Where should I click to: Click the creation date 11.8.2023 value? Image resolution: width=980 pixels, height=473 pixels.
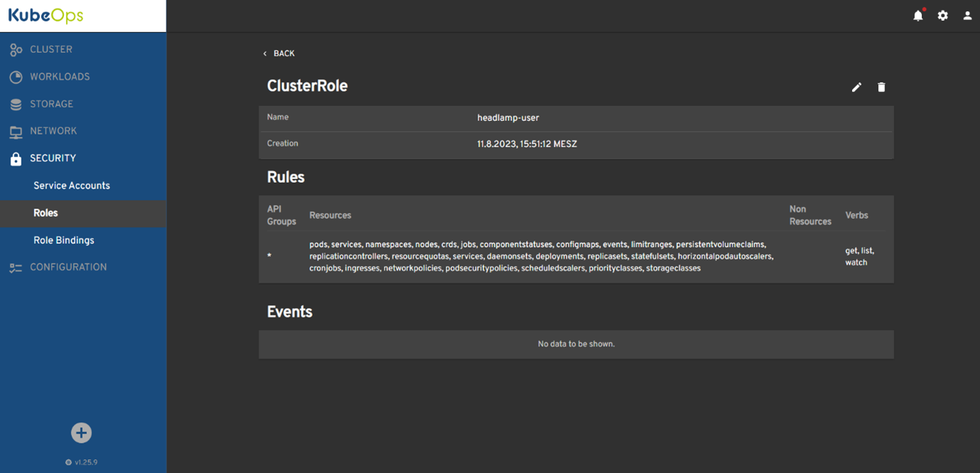pos(527,144)
